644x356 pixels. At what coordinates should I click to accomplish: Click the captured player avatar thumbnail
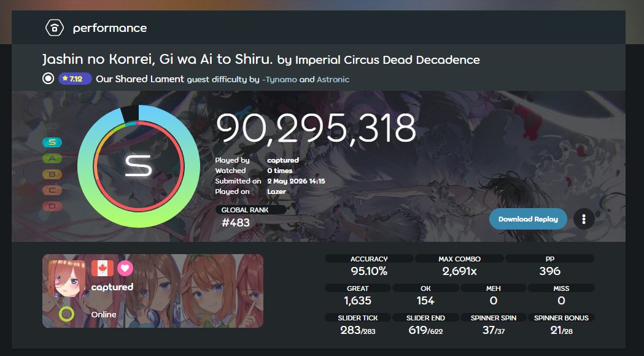coord(67,279)
